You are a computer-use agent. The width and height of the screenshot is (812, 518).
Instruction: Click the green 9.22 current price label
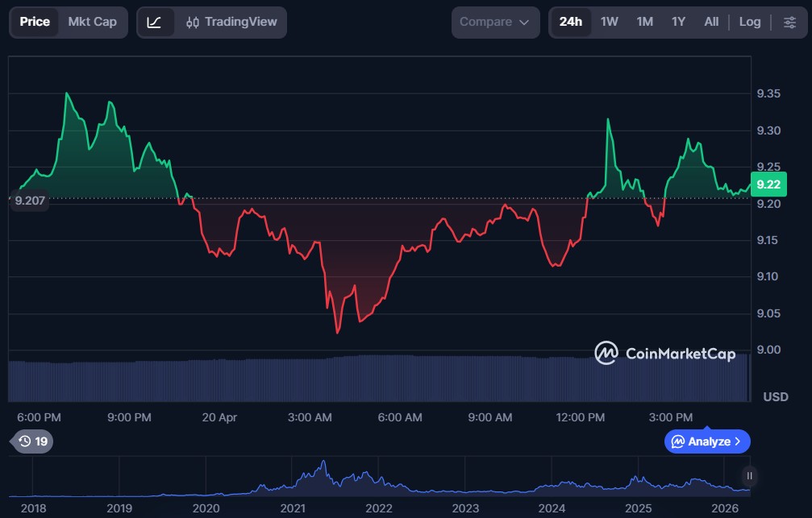point(768,184)
